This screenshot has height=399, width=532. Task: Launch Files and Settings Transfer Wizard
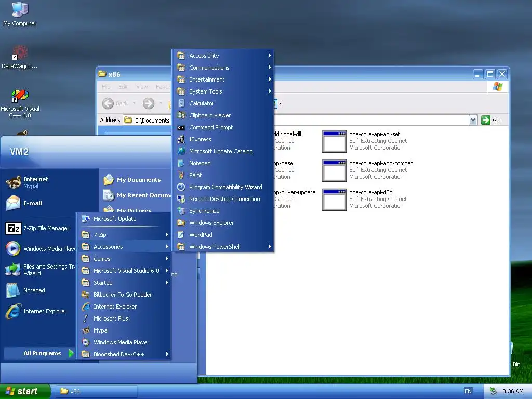(39, 270)
